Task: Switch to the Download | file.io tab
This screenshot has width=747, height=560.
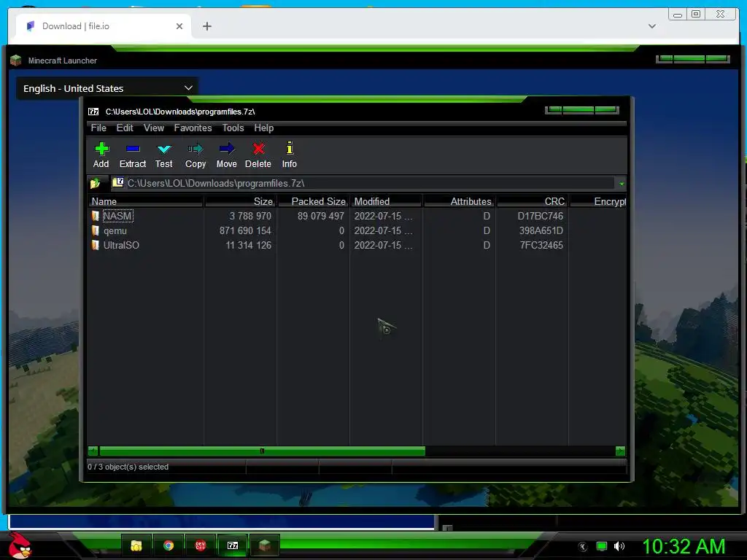Action: point(104,26)
